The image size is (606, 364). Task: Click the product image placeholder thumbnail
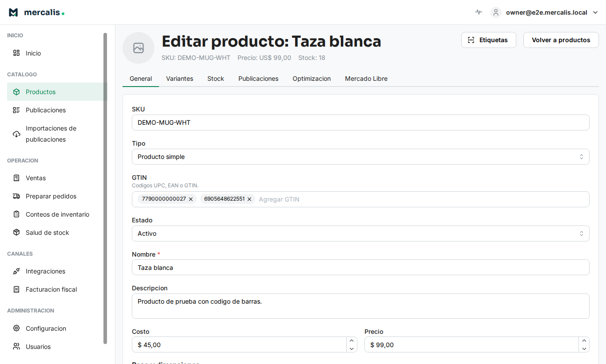[x=139, y=48]
